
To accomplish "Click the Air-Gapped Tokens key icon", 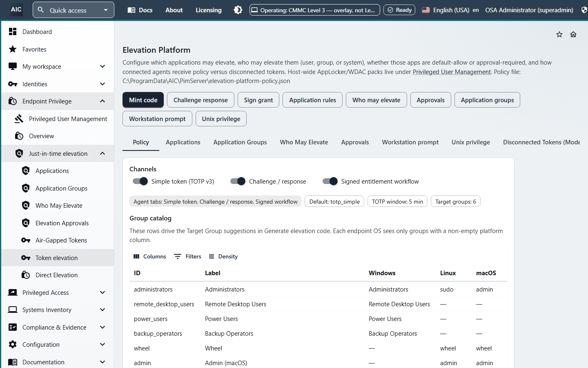I will pyautogui.click(x=26, y=240).
